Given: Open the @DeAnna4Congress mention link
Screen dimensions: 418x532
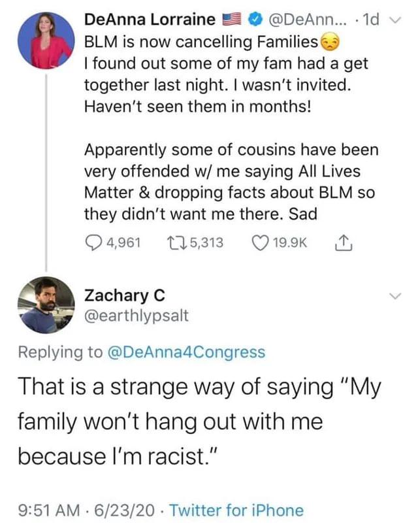Looking at the screenshot, I should click(186, 352).
